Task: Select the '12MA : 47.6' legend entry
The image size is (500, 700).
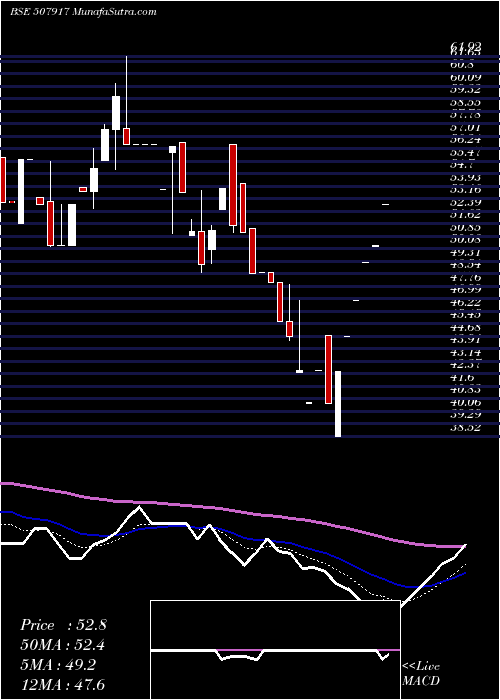Action: tap(63, 684)
